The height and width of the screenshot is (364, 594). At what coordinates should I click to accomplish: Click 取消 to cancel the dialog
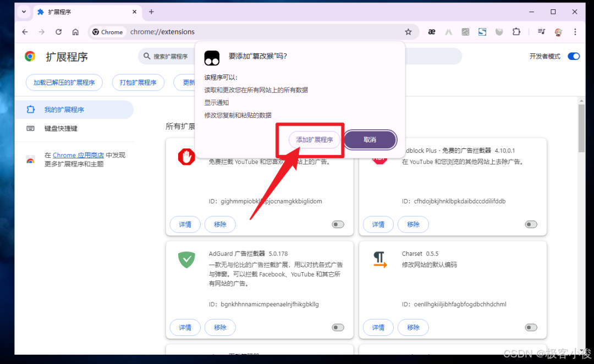pos(370,140)
